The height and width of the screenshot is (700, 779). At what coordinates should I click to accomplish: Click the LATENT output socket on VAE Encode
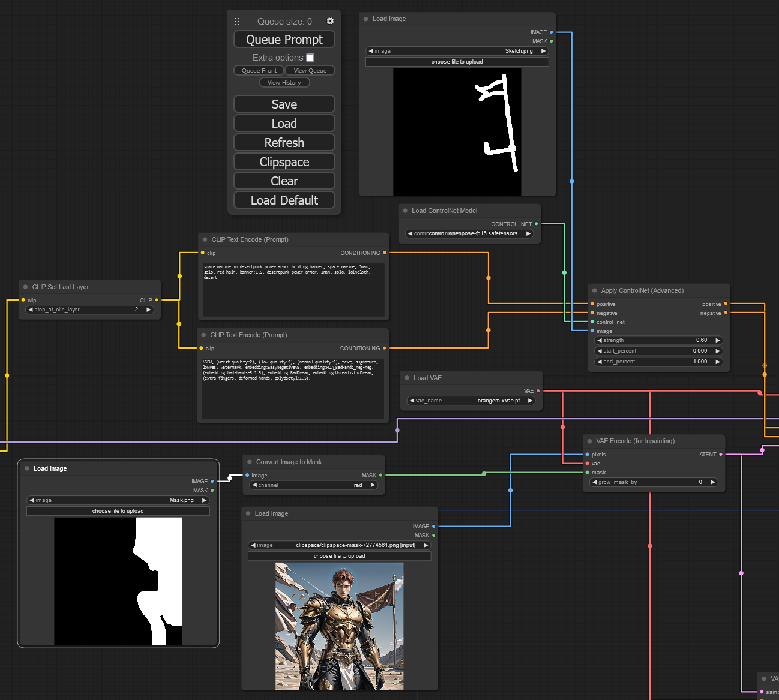(721, 455)
